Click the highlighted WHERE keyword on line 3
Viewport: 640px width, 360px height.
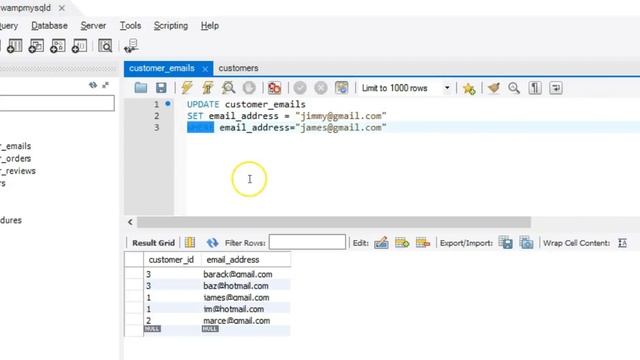[x=200, y=127]
